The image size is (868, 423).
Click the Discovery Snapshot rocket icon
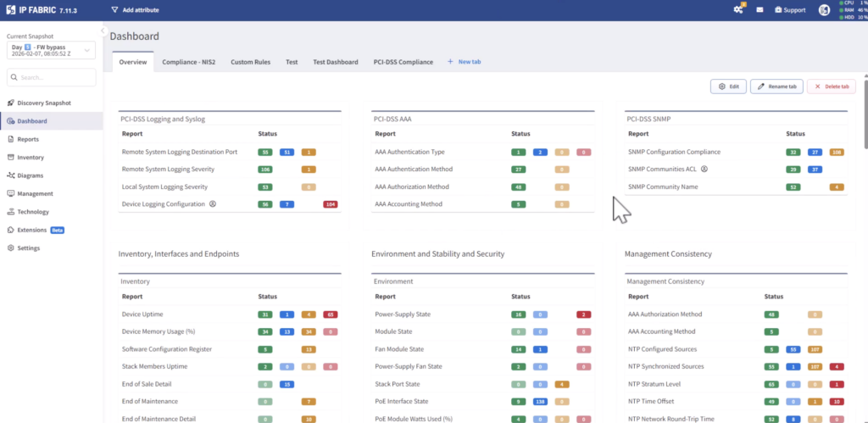pos(10,103)
